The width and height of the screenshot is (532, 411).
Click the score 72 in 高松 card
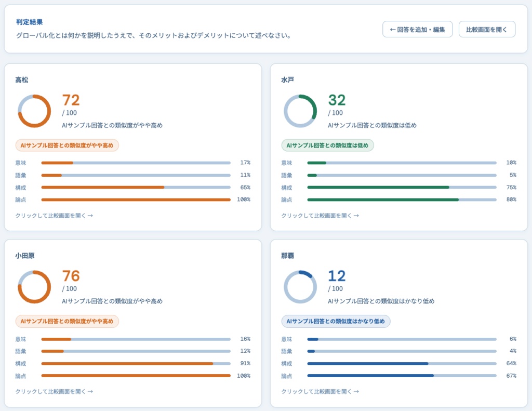[71, 100]
